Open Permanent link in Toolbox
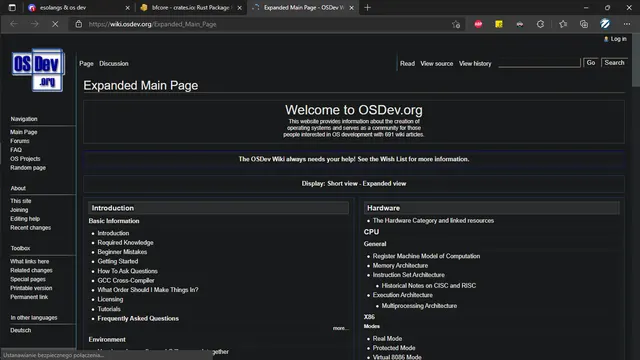The width and height of the screenshot is (640, 360). (29, 297)
